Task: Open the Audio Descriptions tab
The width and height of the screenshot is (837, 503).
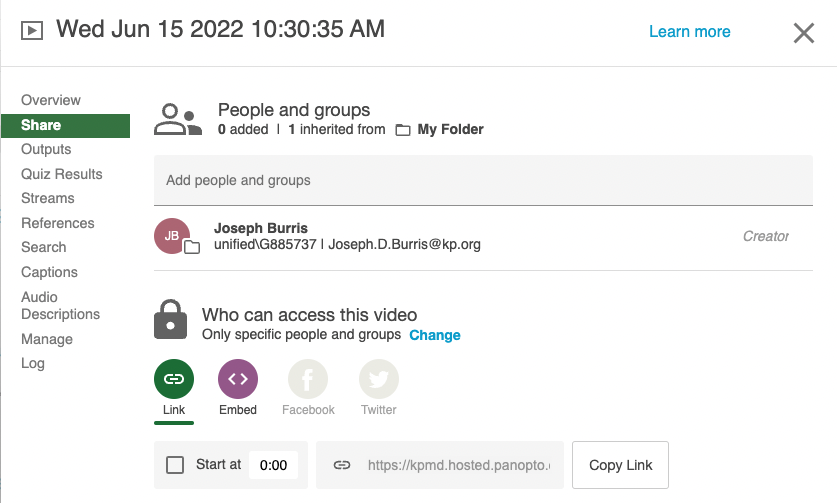Action: pyautogui.click(x=60, y=305)
